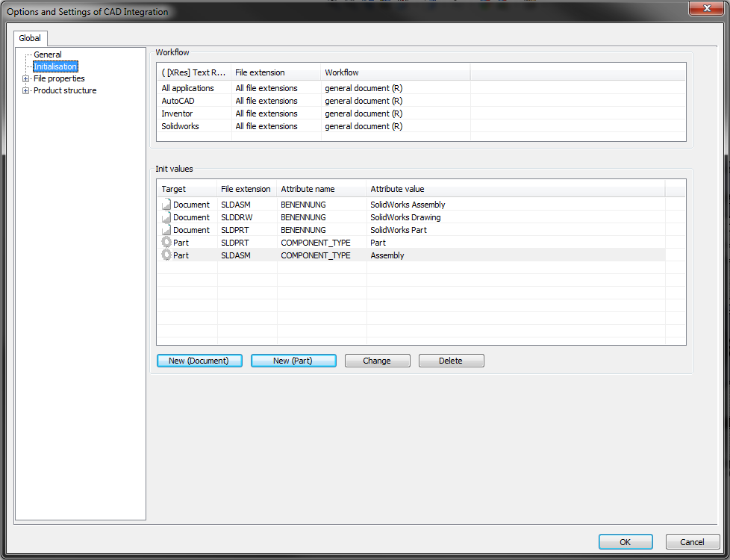The width and height of the screenshot is (730, 560).
Task: Switch to the Global tab
Action: tap(30, 38)
